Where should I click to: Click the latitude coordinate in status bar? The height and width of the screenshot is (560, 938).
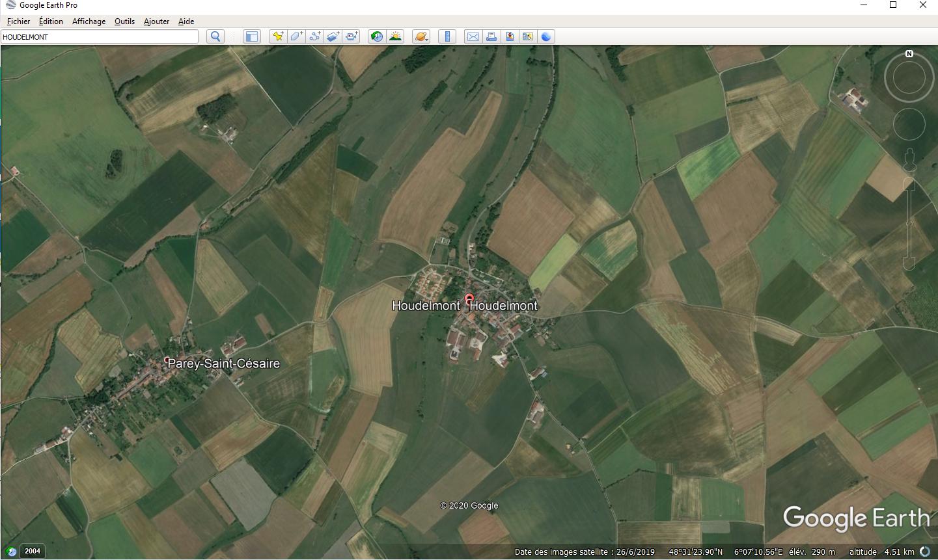(695, 552)
